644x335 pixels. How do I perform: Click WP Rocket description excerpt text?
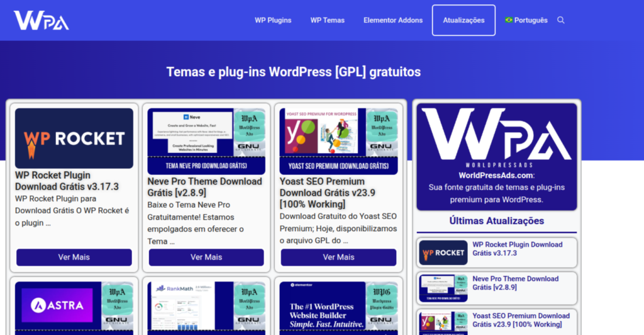coord(72,211)
